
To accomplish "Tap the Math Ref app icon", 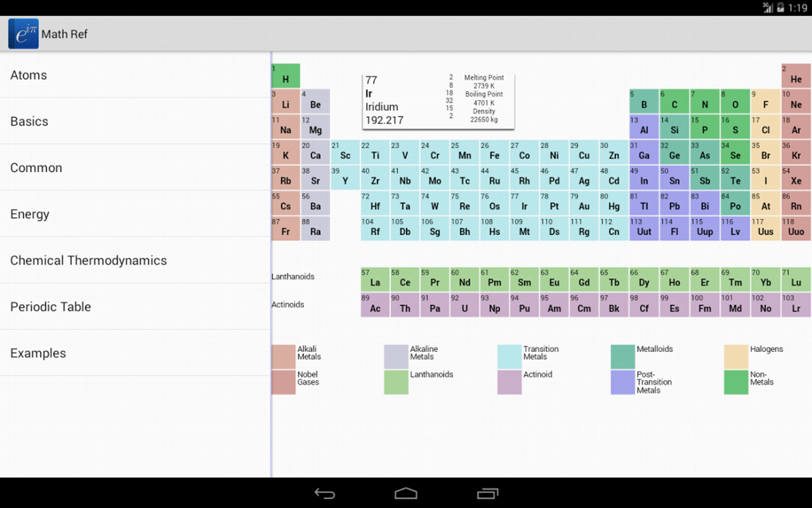I will coord(23,34).
